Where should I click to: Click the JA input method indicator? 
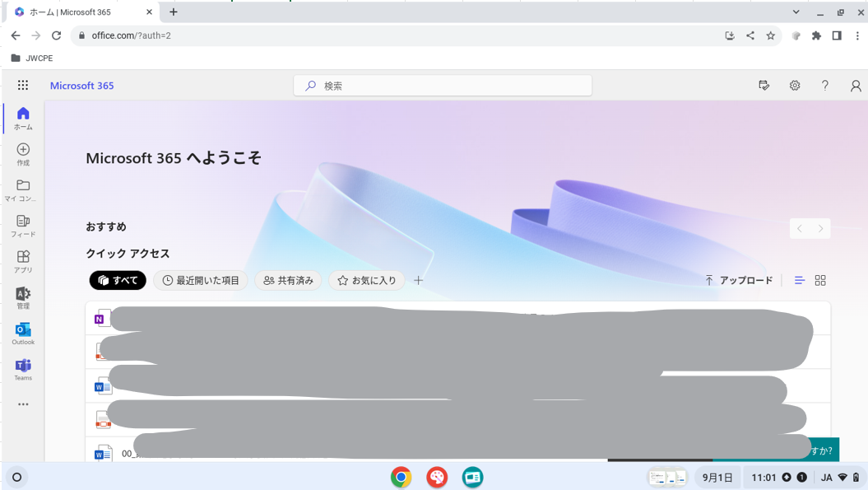pos(827,478)
